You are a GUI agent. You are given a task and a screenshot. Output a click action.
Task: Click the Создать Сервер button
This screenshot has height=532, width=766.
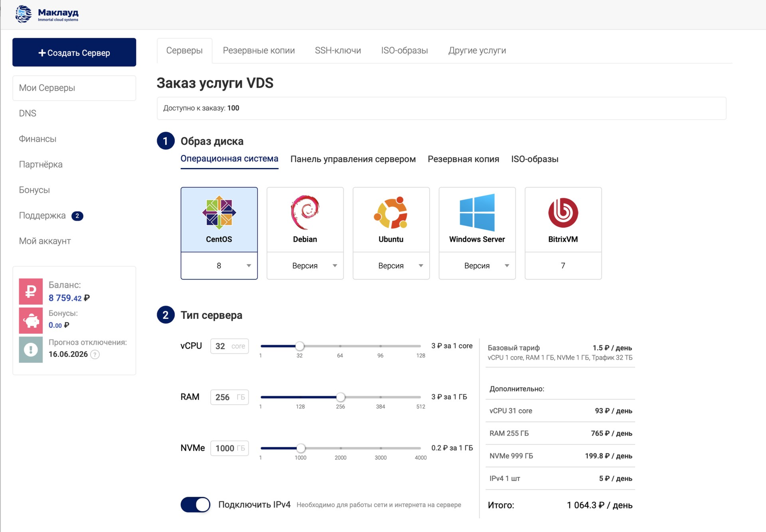click(x=74, y=52)
